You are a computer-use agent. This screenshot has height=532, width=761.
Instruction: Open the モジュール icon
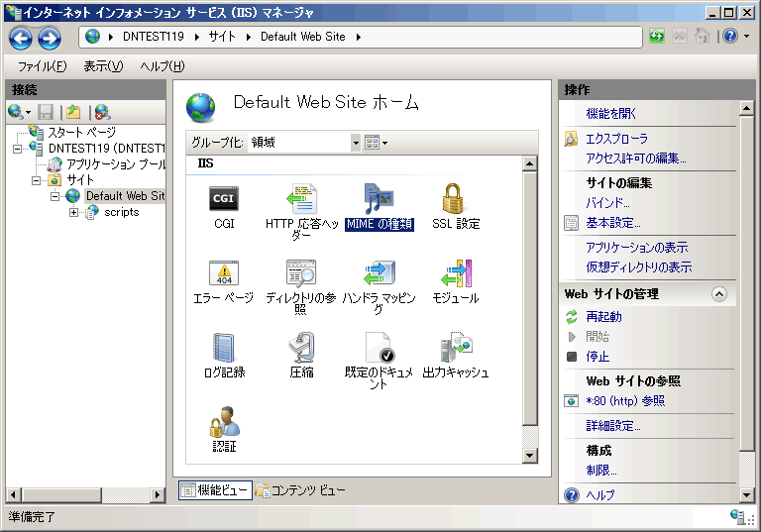pyautogui.click(x=456, y=272)
